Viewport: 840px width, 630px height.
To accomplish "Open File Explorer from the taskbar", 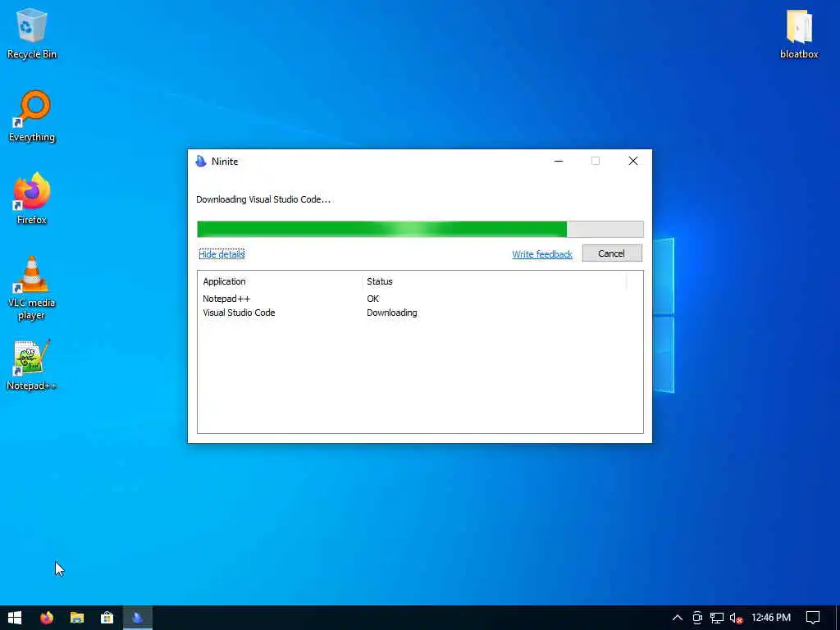I will tap(76, 618).
